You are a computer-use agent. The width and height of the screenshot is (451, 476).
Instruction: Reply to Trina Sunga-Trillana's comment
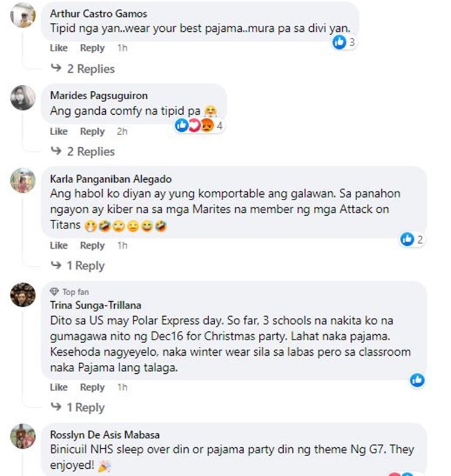tap(92, 388)
